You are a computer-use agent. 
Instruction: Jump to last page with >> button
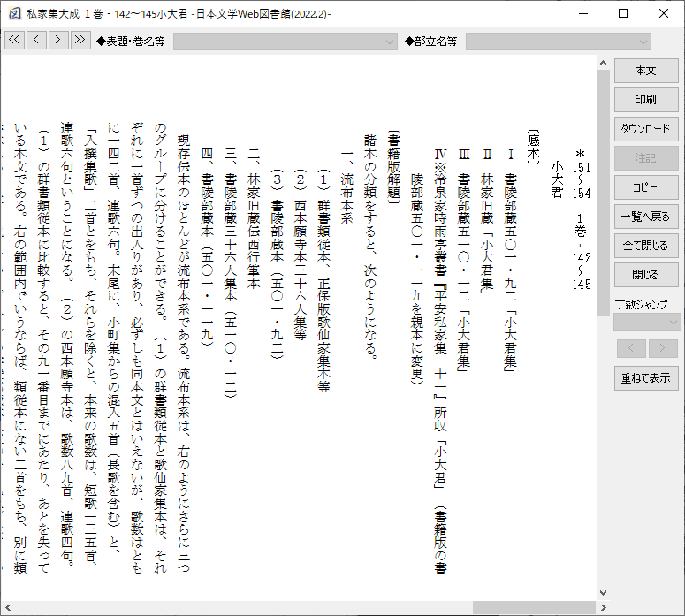pos(80,40)
